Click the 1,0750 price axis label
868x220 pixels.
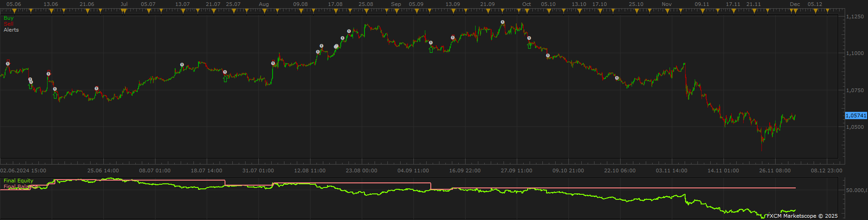(855, 90)
